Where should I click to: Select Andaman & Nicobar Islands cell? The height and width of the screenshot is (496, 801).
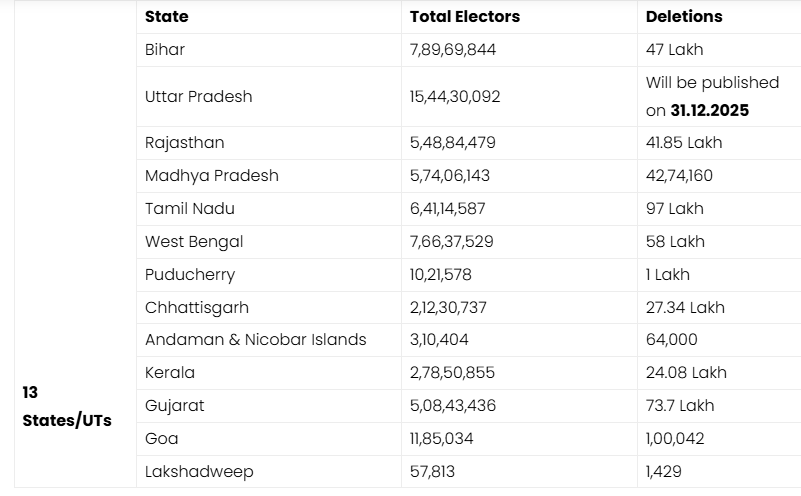click(255, 340)
